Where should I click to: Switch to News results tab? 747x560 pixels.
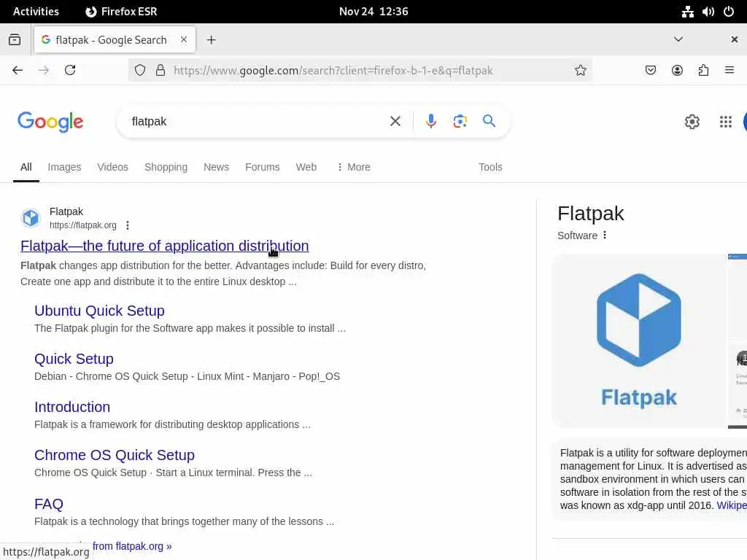216,167
